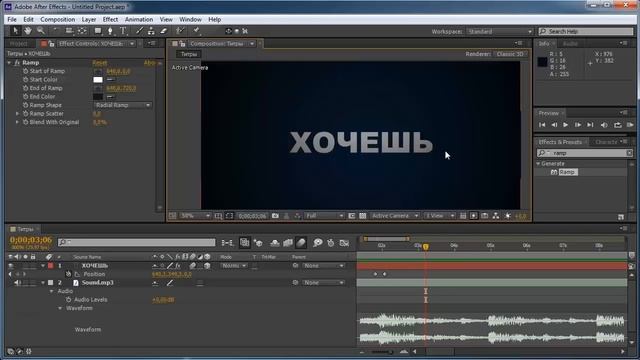
Task: Open the Composition menu
Action: coord(58,19)
